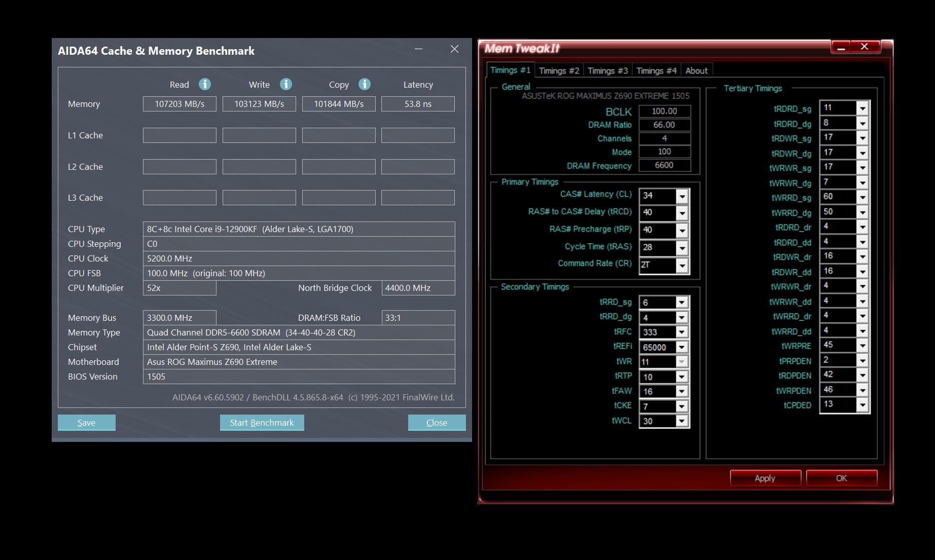Click the empty L1 Cache Read field

pyautogui.click(x=179, y=135)
